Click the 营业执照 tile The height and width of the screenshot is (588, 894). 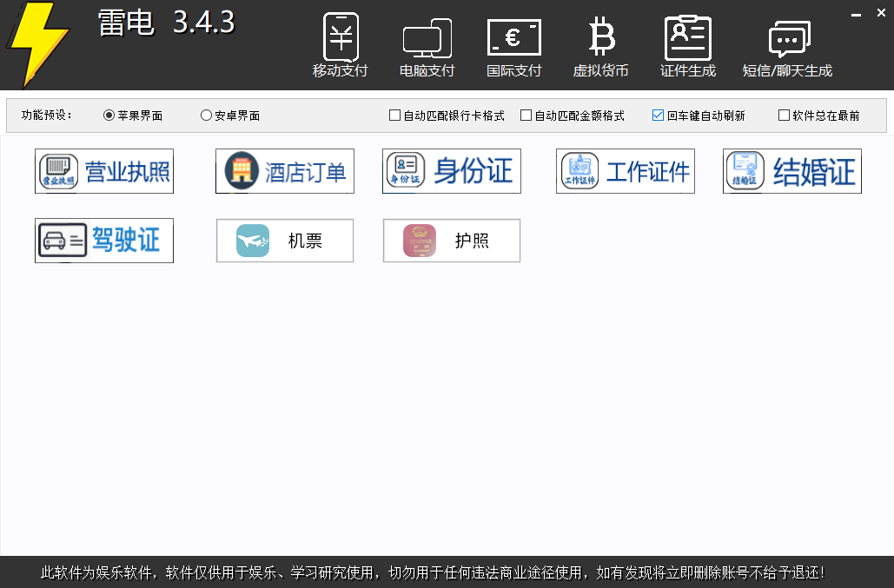tap(104, 171)
